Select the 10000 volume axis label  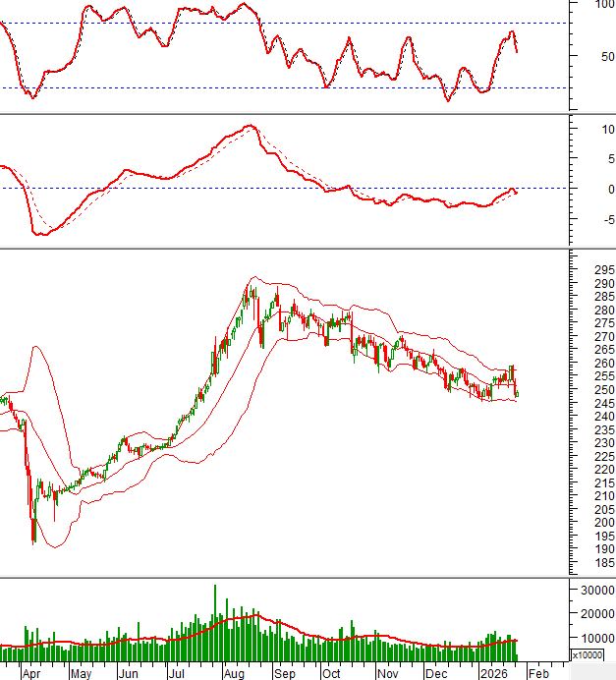[597, 638]
